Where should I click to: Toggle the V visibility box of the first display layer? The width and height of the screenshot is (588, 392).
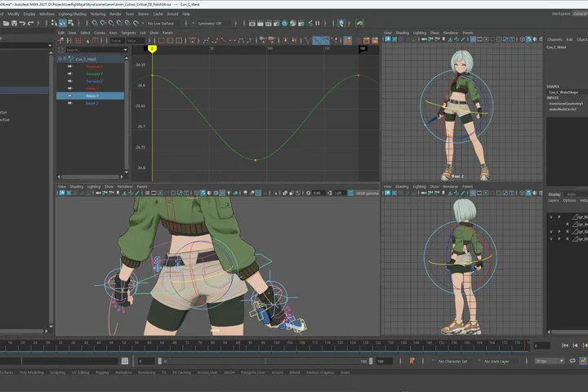[551, 216]
